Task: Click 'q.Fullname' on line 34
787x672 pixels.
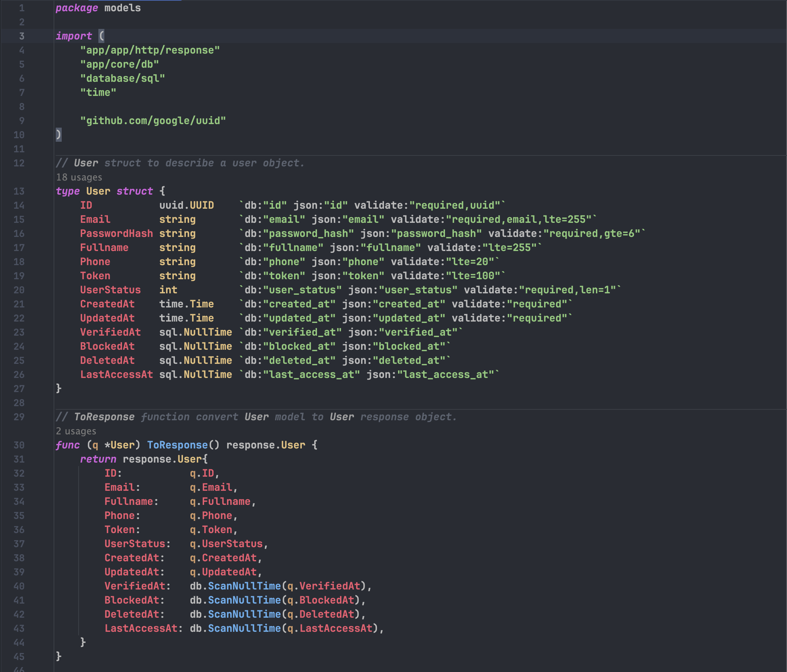Action: 220,501
